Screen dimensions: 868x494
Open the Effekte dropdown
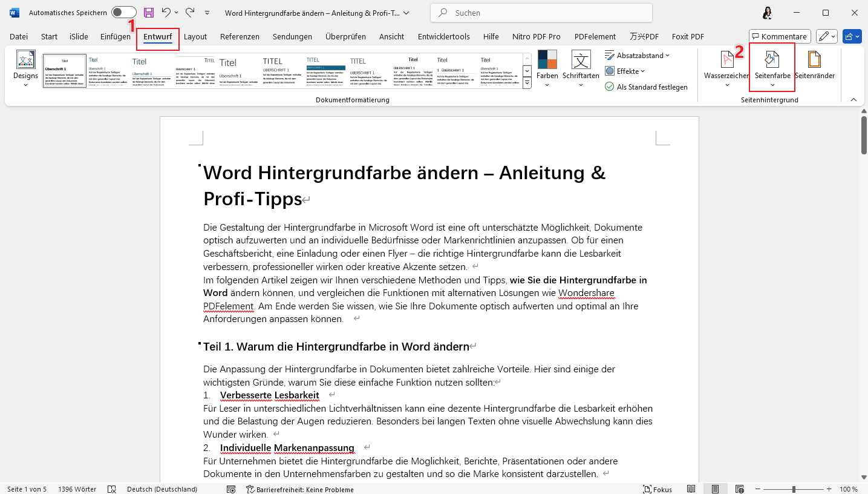pos(625,71)
